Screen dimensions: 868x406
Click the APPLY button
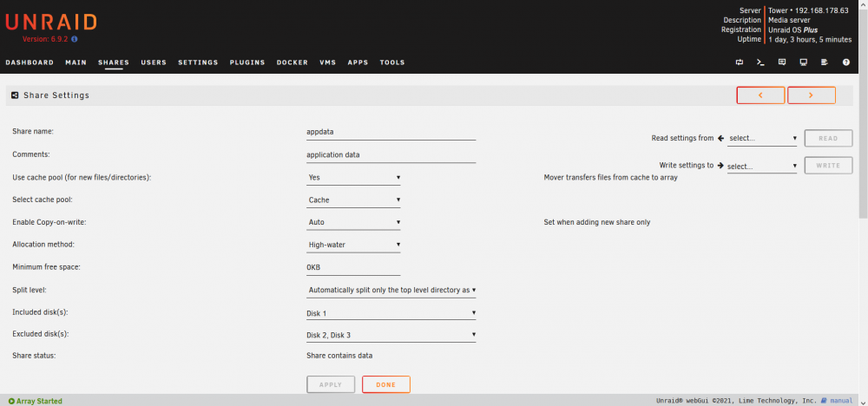coord(331,384)
